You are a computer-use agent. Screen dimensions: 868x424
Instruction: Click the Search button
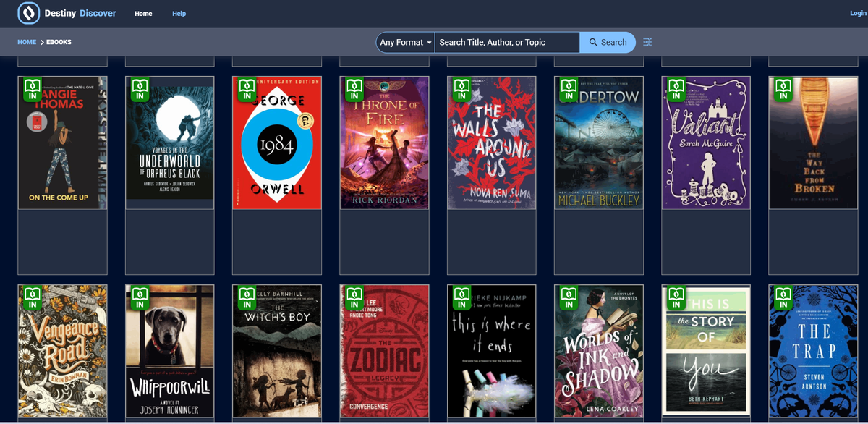click(x=608, y=42)
